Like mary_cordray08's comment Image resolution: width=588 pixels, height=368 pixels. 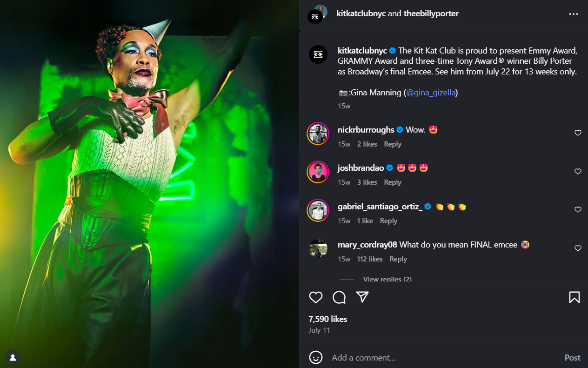point(578,248)
